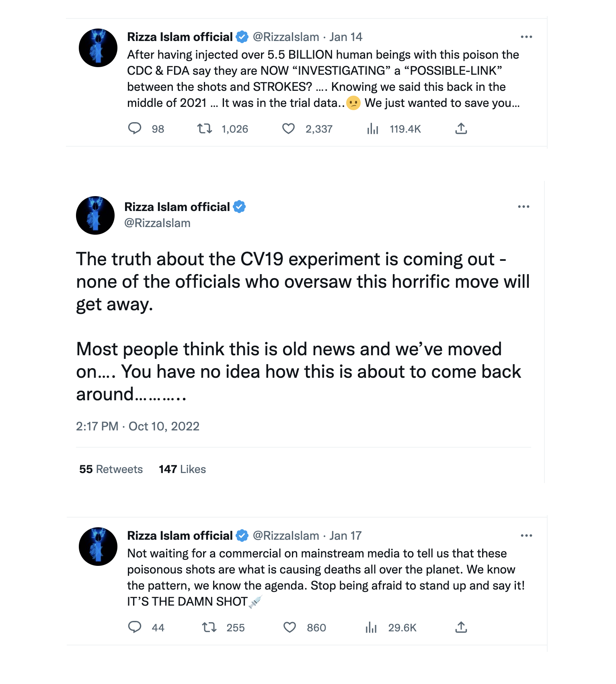Viewport: 616px width, 684px height.
Task: Retweet the Jan 14 tweet
Action: click(x=204, y=129)
